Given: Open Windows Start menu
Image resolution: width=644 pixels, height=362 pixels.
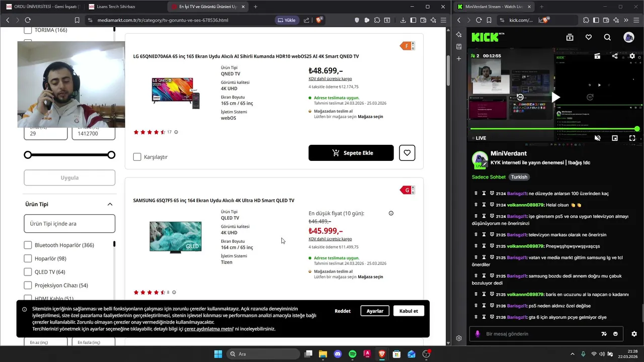Looking at the screenshot, I should (x=218, y=354).
